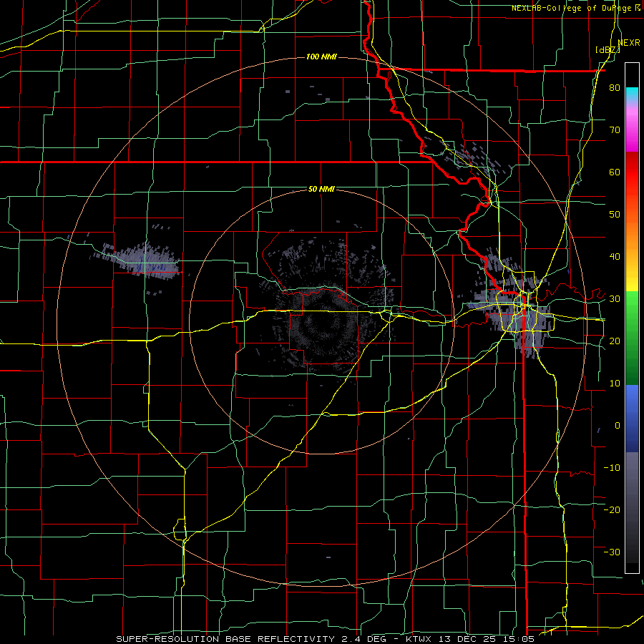
Task: Click the green band of the reflectivity color bar
Action: 632,338
